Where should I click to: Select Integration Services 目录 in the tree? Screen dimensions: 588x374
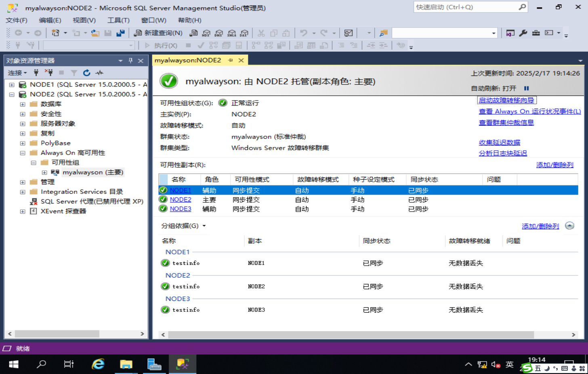(82, 192)
